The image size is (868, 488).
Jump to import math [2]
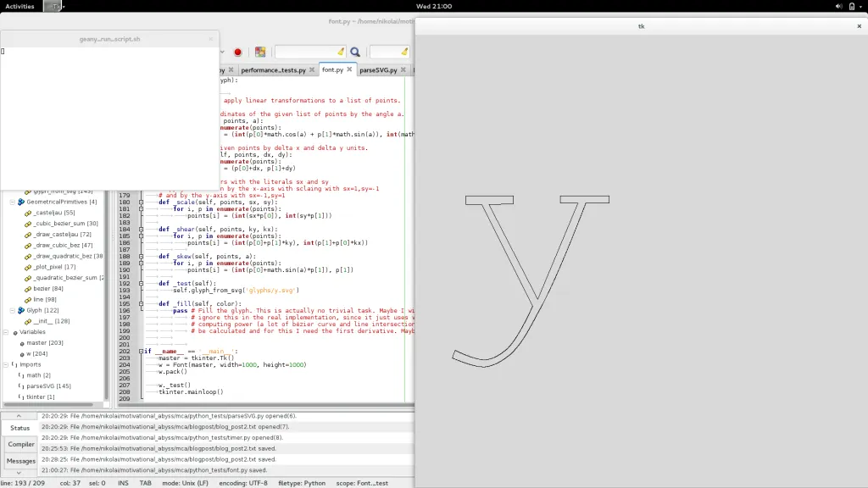tap(38, 375)
